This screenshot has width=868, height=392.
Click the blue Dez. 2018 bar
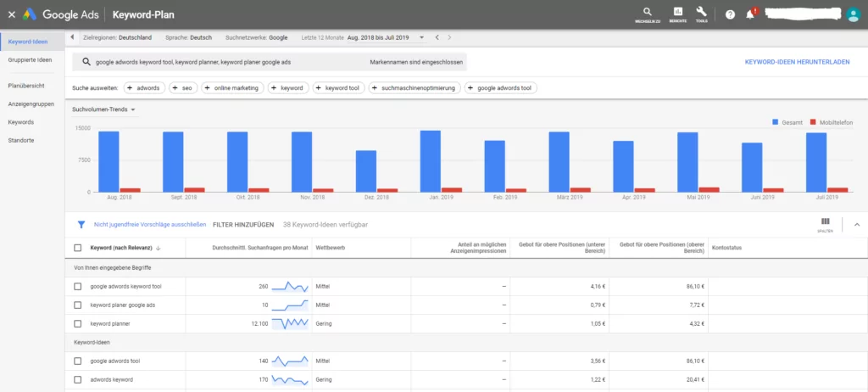click(366, 171)
